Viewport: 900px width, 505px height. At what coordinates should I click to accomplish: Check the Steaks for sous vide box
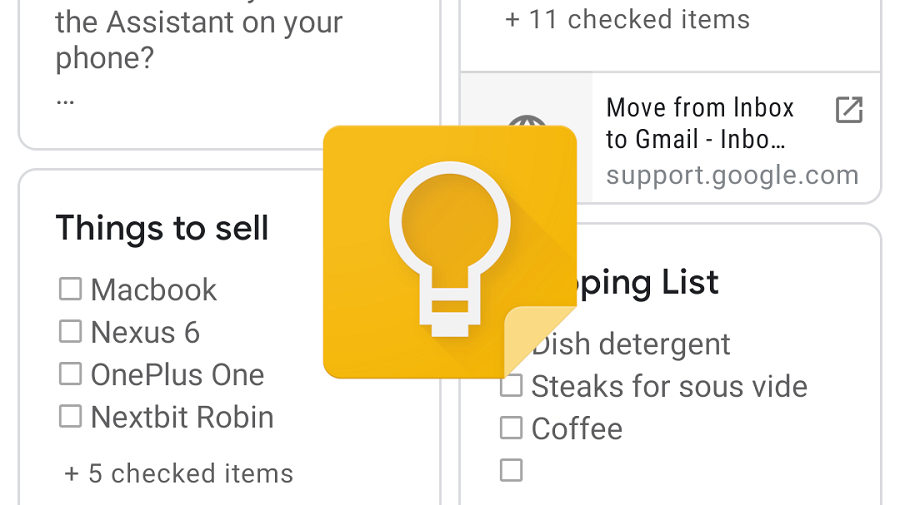(x=511, y=386)
